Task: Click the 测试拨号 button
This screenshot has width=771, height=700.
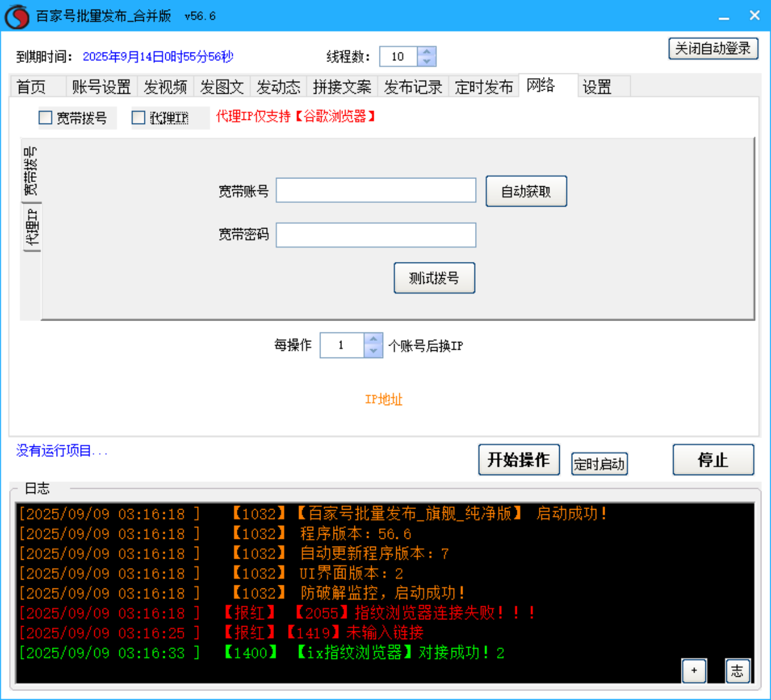Action: (434, 277)
